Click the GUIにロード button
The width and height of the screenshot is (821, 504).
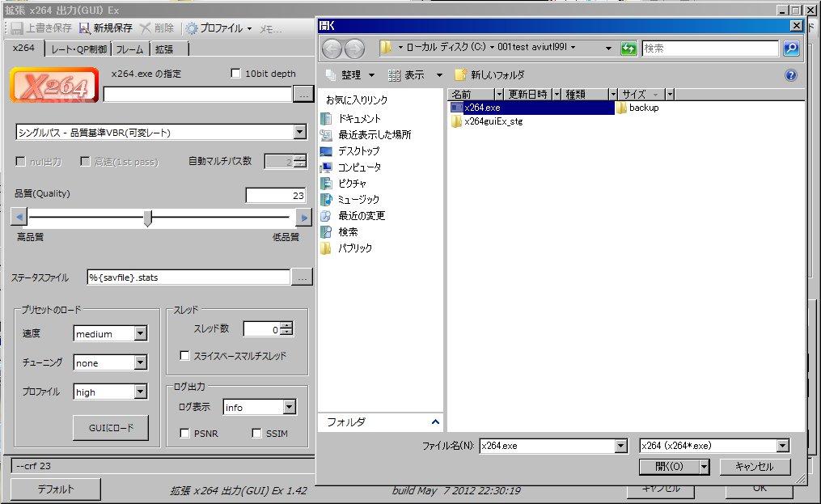pos(111,428)
